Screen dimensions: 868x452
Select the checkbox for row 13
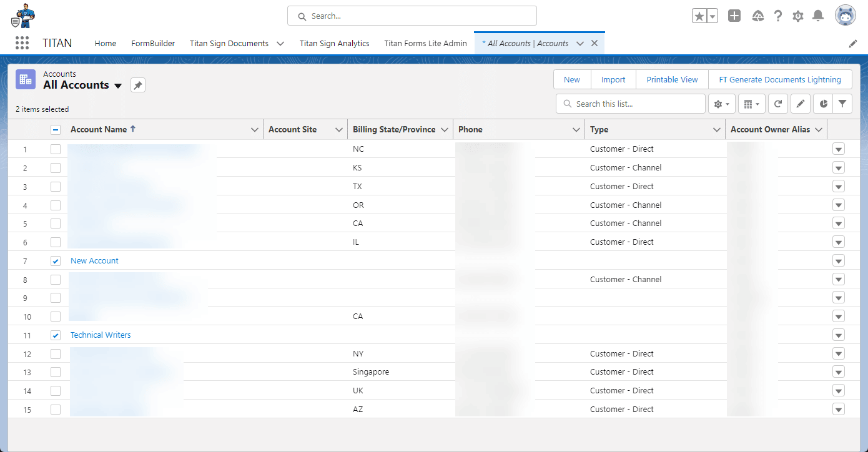click(56, 372)
